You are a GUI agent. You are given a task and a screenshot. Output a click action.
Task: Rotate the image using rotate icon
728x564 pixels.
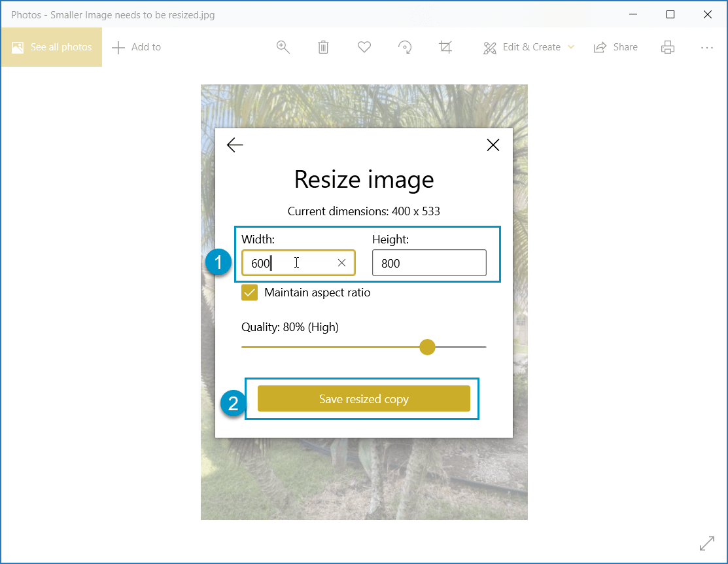pyautogui.click(x=405, y=47)
